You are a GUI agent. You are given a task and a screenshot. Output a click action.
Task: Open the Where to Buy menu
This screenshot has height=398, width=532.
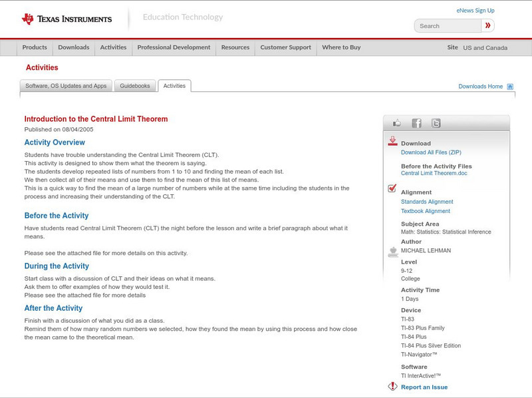341,47
